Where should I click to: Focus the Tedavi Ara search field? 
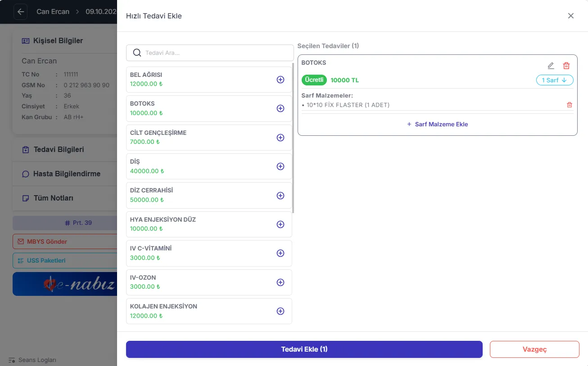210,53
